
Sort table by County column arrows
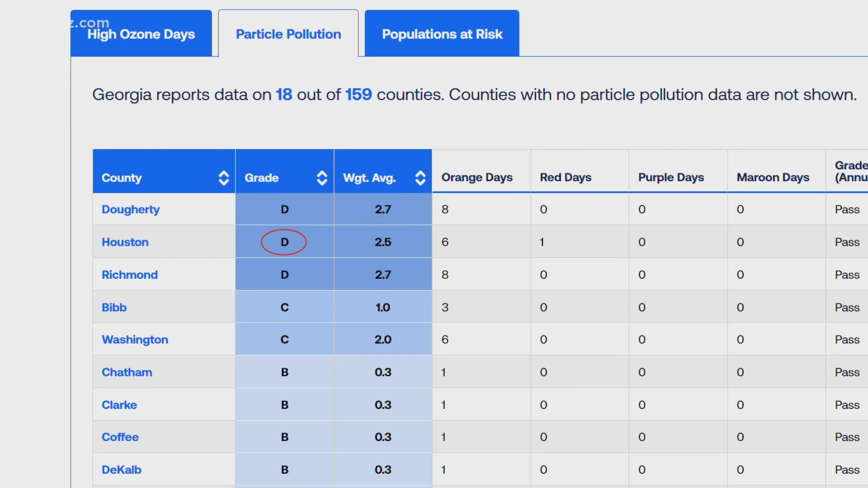[x=224, y=178]
